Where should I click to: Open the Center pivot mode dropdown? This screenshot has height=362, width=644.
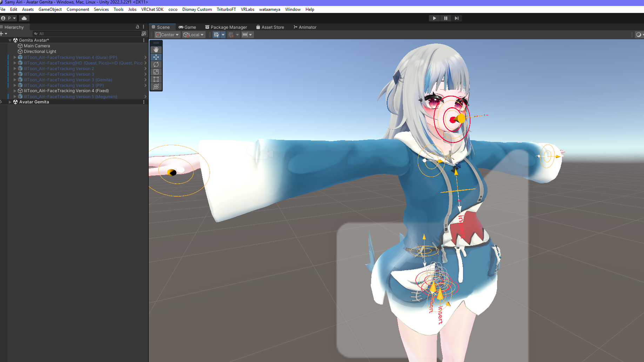pyautogui.click(x=167, y=35)
